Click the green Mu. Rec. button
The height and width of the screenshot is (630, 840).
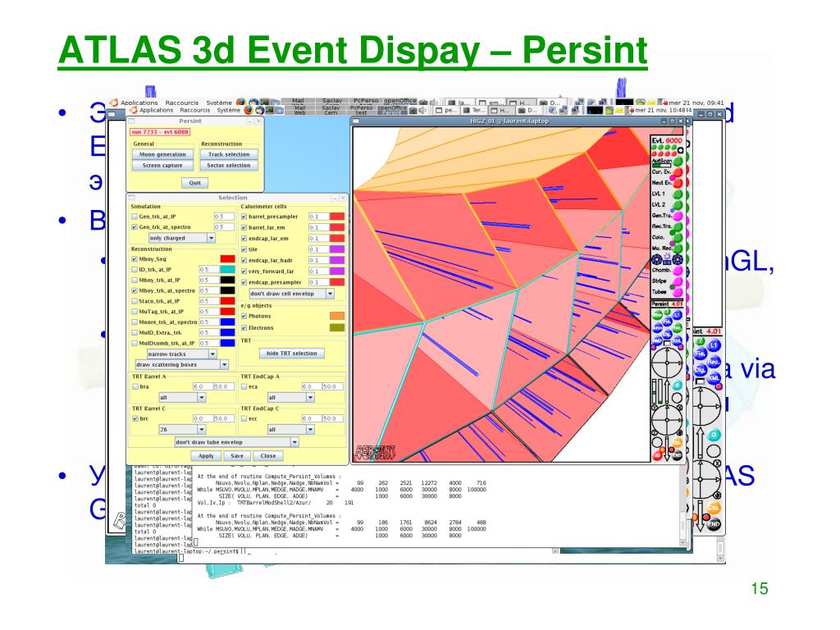point(678,249)
